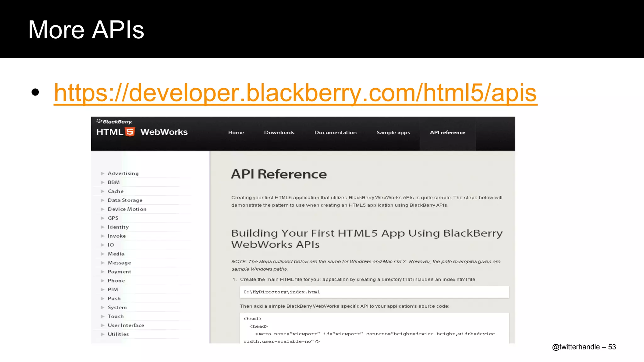The image size is (644, 362).
Task: Click the @twitterhandle – 53 footer
Action: coord(584,347)
